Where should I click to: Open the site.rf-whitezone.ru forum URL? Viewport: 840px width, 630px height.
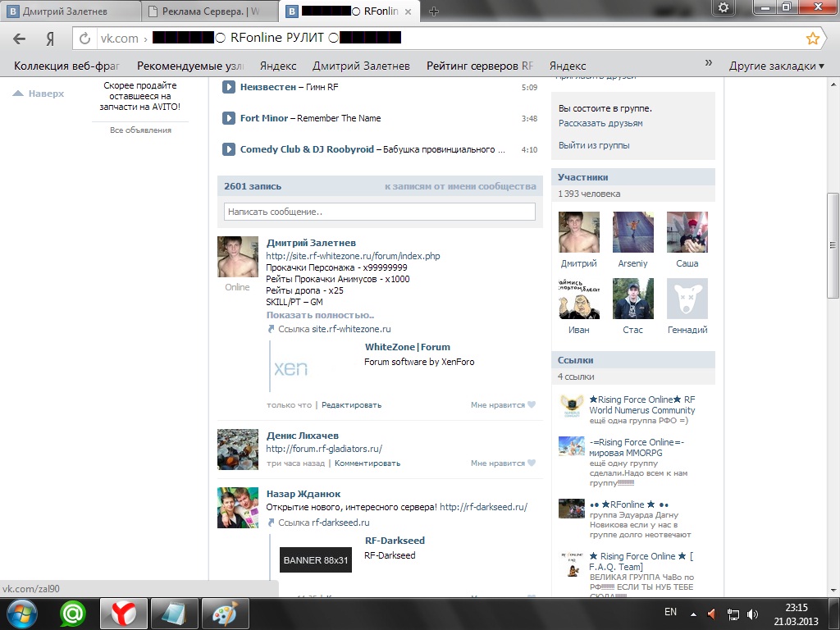(353, 256)
